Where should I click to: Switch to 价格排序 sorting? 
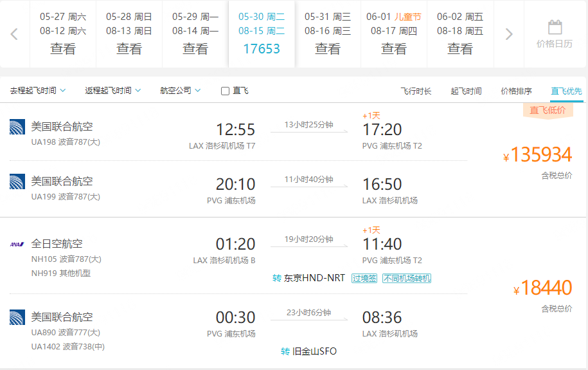[x=517, y=91]
